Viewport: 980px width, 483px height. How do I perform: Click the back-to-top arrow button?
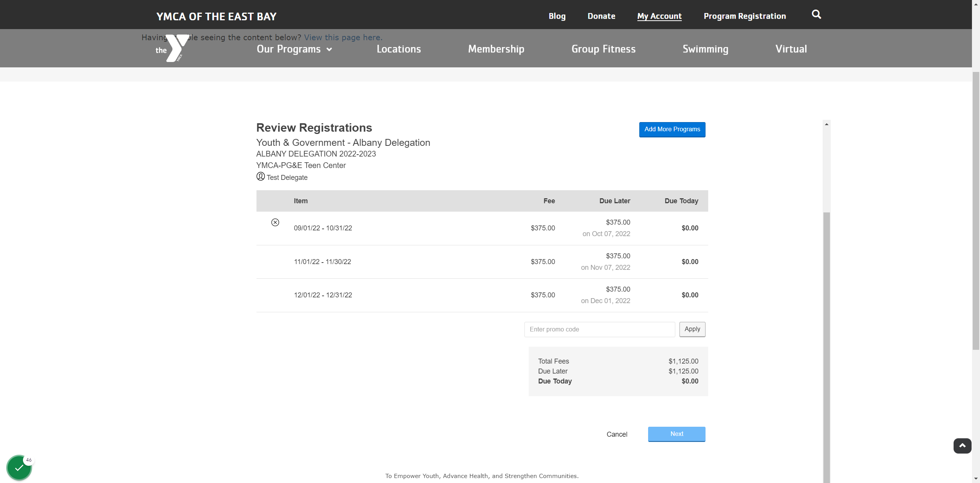click(x=962, y=446)
